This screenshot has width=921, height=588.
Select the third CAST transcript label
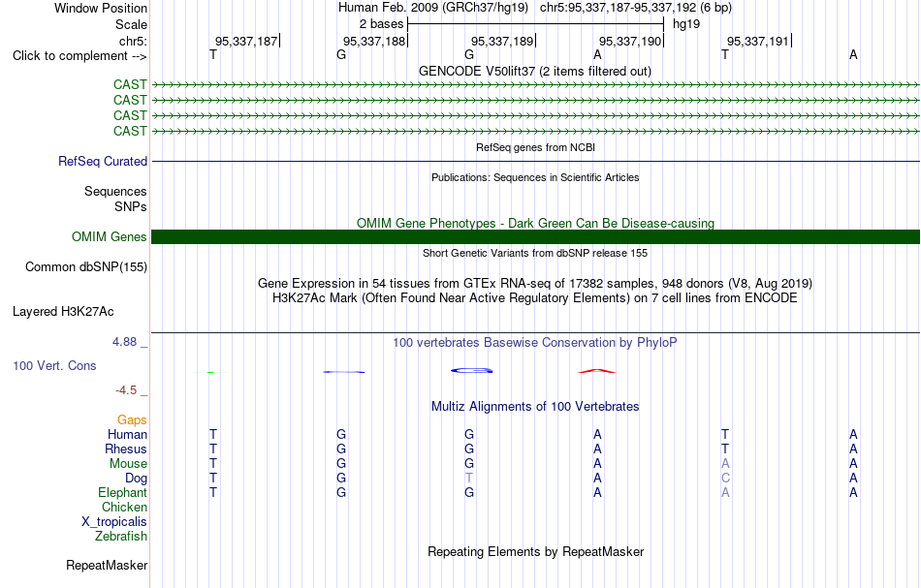[x=130, y=115]
